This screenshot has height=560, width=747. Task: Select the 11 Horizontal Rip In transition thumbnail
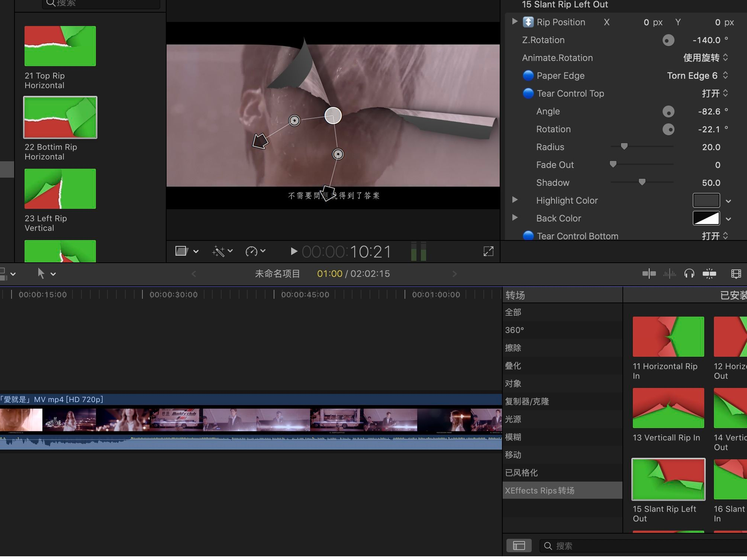pyautogui.click(x=668, y=336)
